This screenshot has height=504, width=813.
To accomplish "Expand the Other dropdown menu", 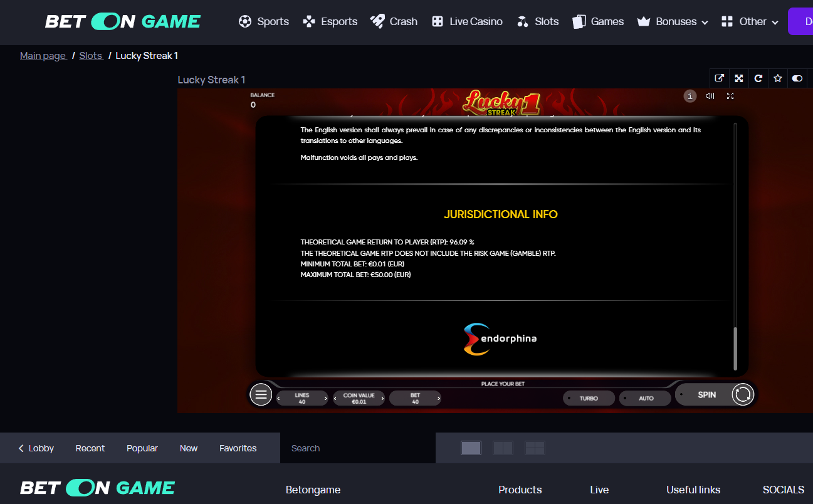I will click(750, 21).
